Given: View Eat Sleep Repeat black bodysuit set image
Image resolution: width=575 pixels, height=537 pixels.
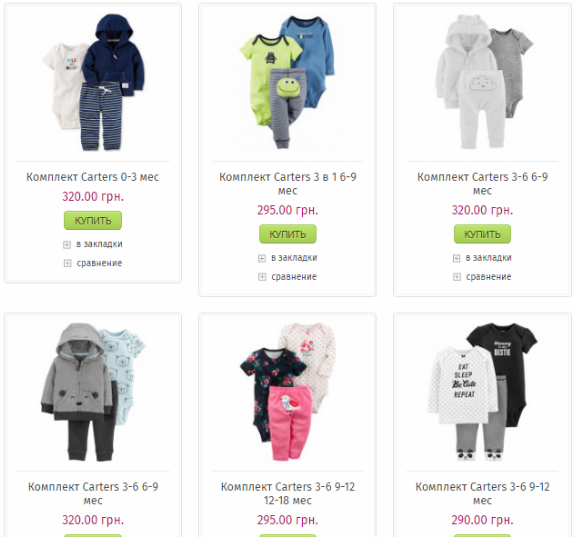Looking at the screenshot, I should click(x=482, y=392).
